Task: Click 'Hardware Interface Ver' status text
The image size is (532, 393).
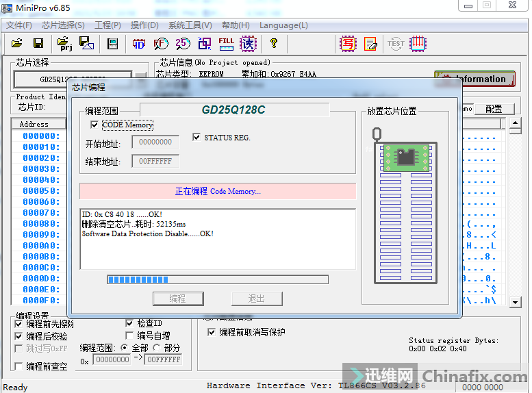Action: 316,386
